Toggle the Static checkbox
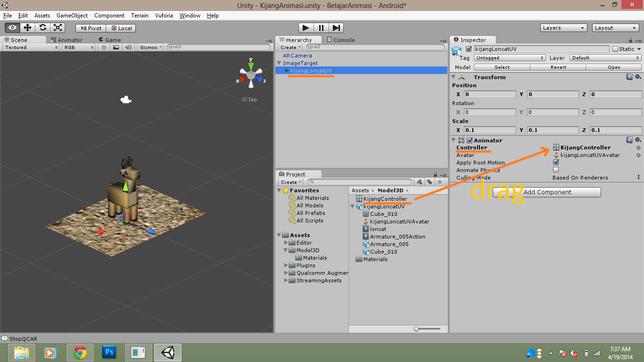The height and width of the screenshot is (362, 644). point(615,49)
